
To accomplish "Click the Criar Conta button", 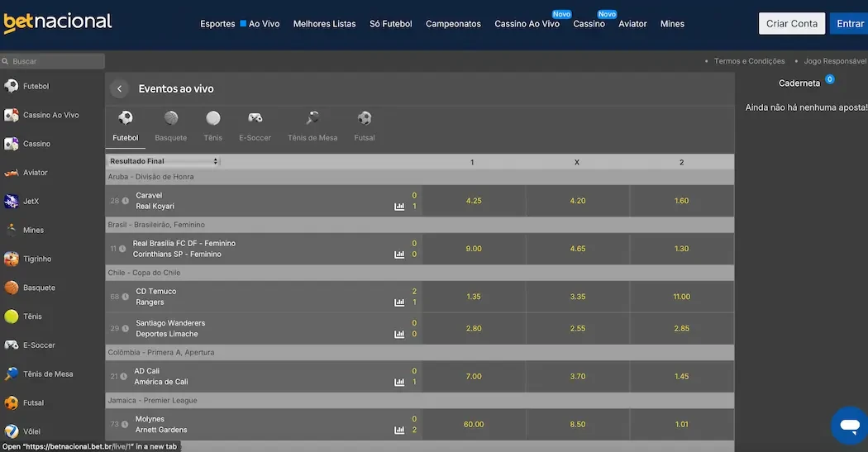I will [x=792, y=24].
